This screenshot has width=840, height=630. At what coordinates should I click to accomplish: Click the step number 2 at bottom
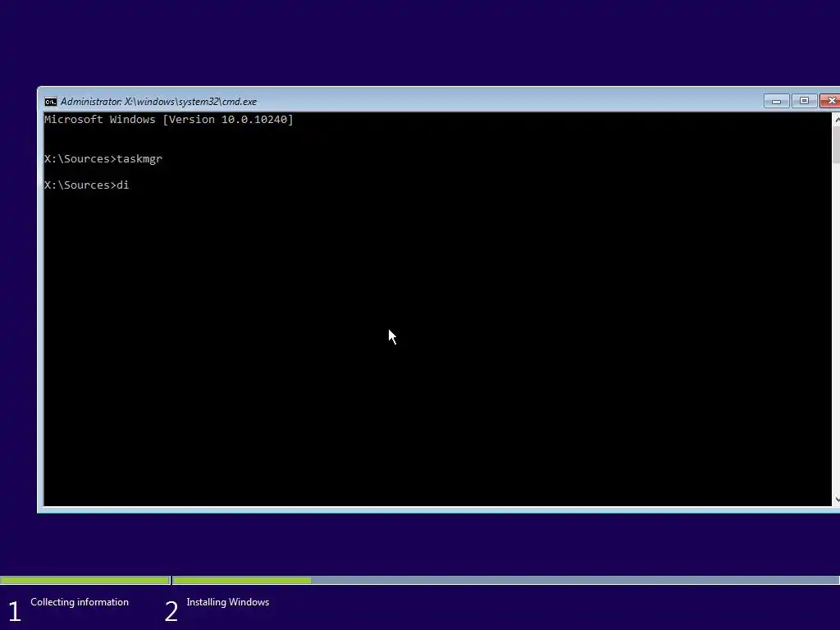[x=171, y=612]
